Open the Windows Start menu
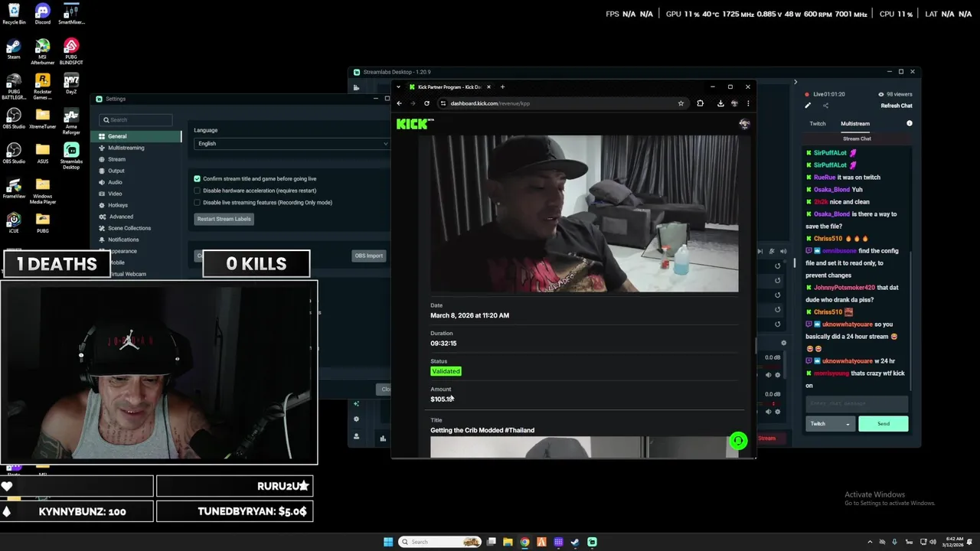The width and height of the screenshot is (980, 551). (x=388, y=542)
